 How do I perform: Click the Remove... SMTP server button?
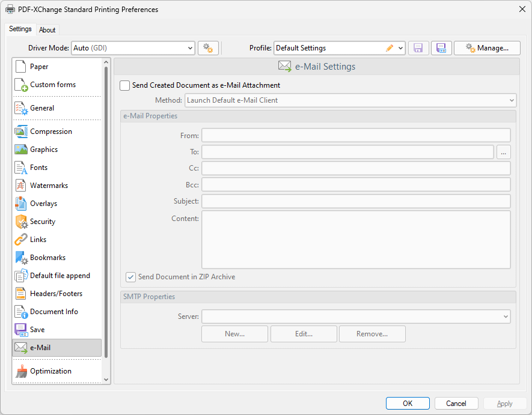tap(372, 334)
